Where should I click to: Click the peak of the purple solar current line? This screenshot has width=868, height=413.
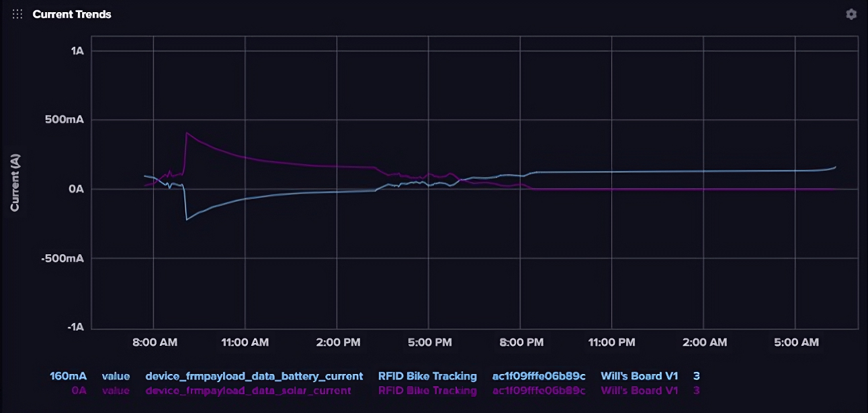click(x=187, y=133)
